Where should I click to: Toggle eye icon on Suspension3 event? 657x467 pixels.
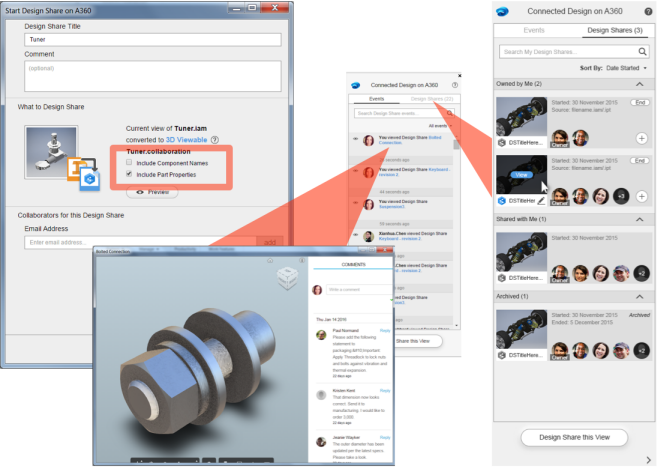[x=355, y=203]
